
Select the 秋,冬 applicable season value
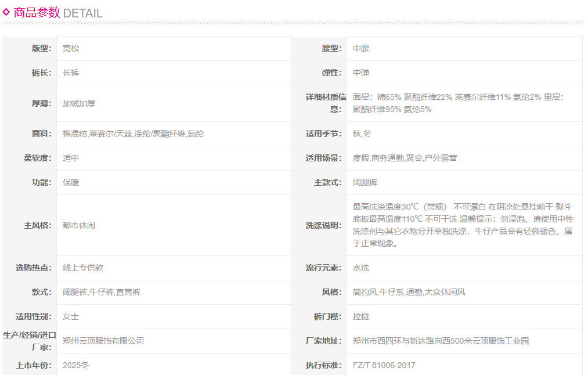click(x=362, y=134)
